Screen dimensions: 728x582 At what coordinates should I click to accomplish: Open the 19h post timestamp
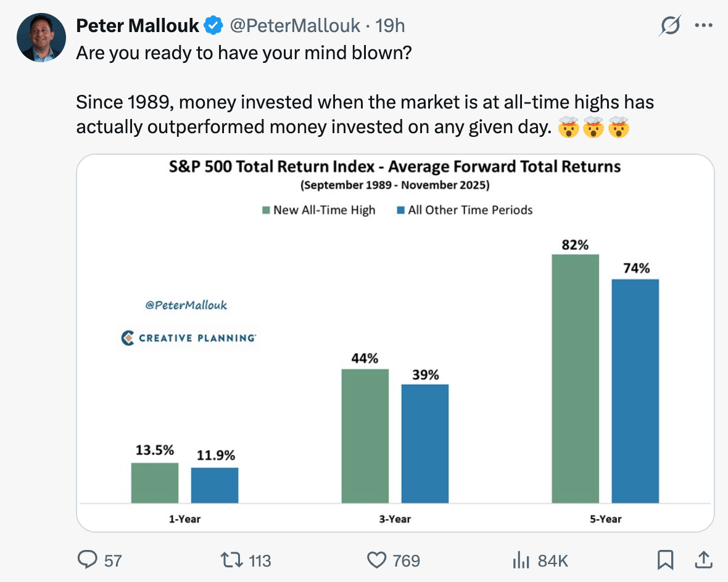390,25
